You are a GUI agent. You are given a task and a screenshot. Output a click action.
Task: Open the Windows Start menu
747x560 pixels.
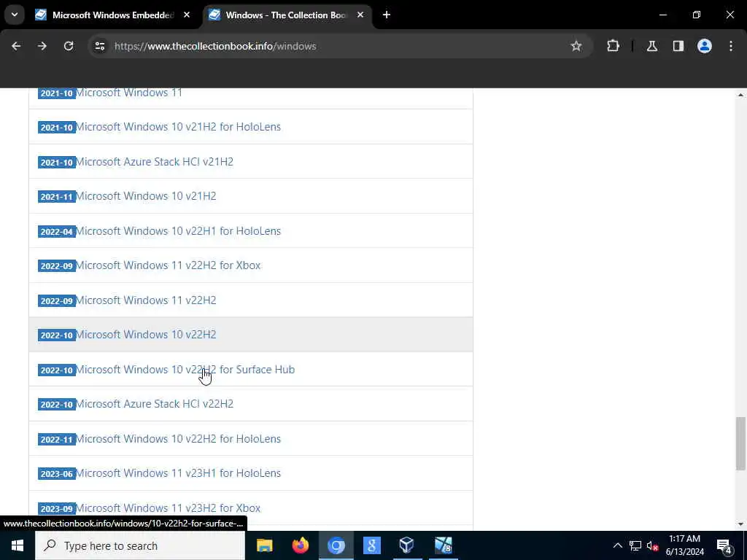click(x=18, y=545)
